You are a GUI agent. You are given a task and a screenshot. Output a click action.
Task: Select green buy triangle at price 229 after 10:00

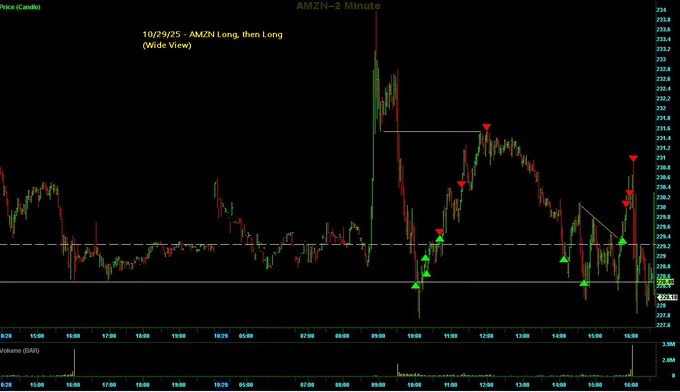pyautogui.click(x=425, y=258)
